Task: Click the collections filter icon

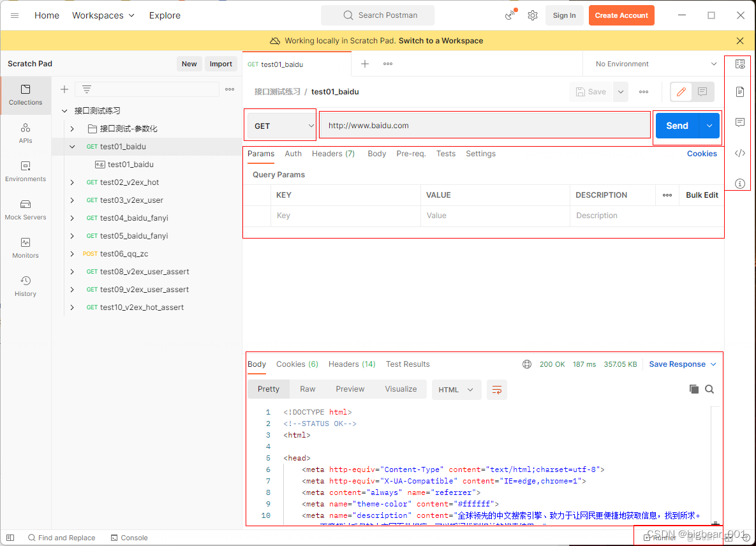Action: point(86,89)
